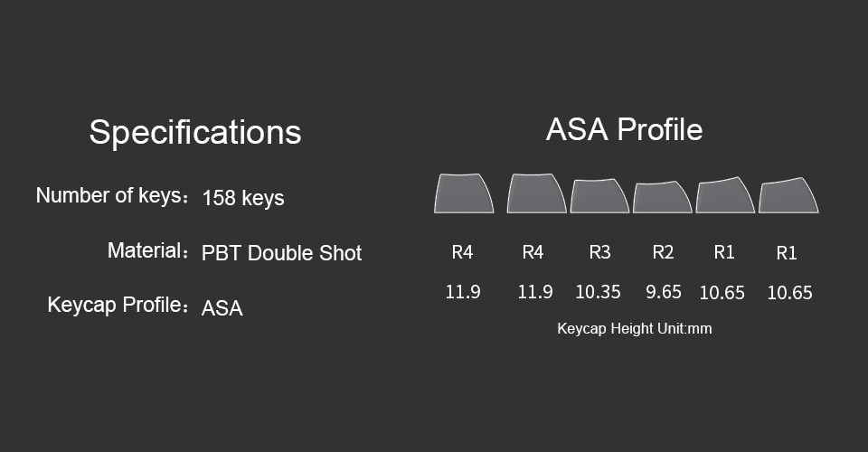Select the R2 keycap profile shape
Viewport: 868px width, 452px height.
point(663,197)
